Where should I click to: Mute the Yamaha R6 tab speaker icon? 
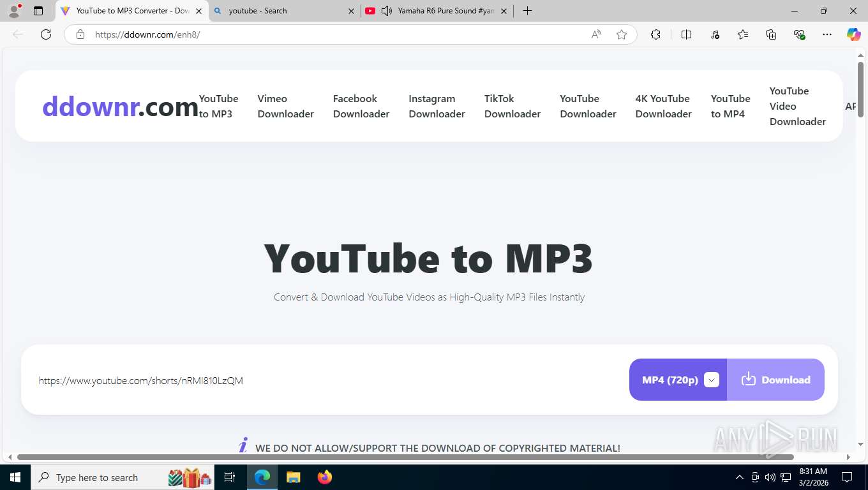click(x=386, y=11)
